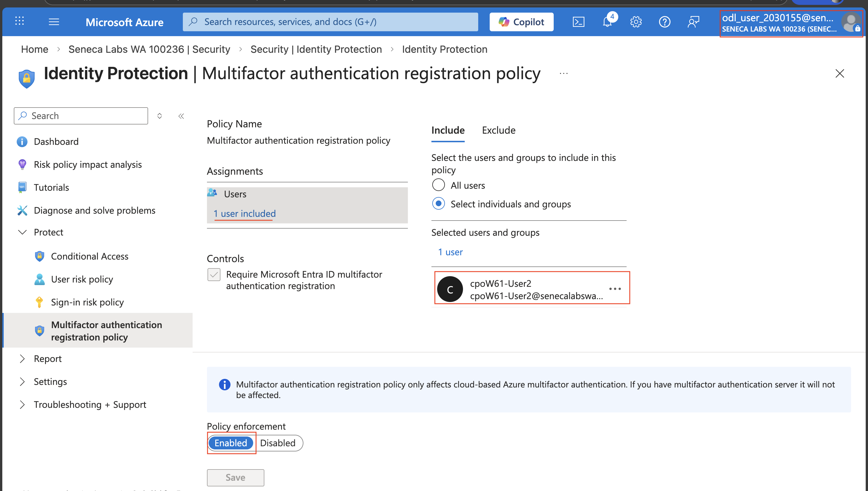Launch Cloud Shell from the top bar
868x491 pixels.
pyautogui.click(x=578, y=22)
